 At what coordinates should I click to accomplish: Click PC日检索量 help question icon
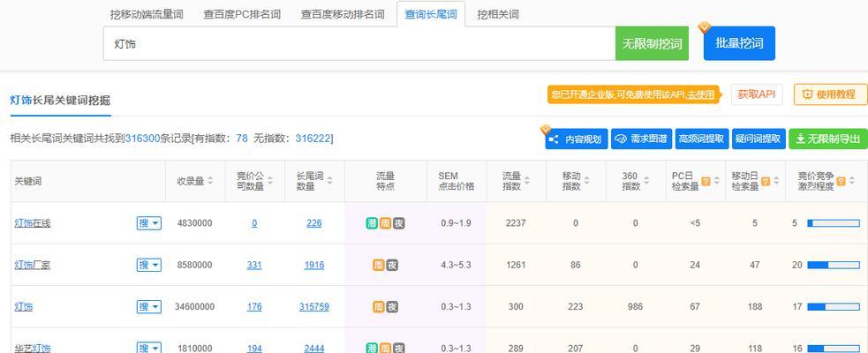(706, 181)
